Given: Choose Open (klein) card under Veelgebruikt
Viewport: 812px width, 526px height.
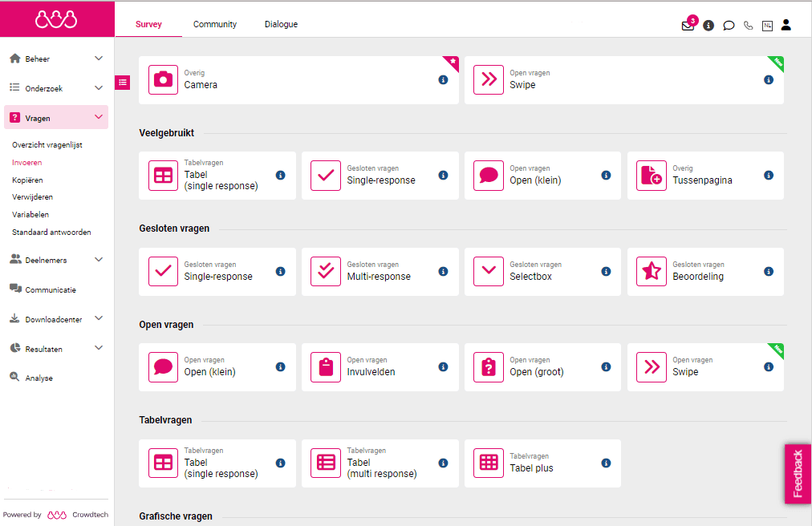Looking at the screenshot, I should pos(542,176).
